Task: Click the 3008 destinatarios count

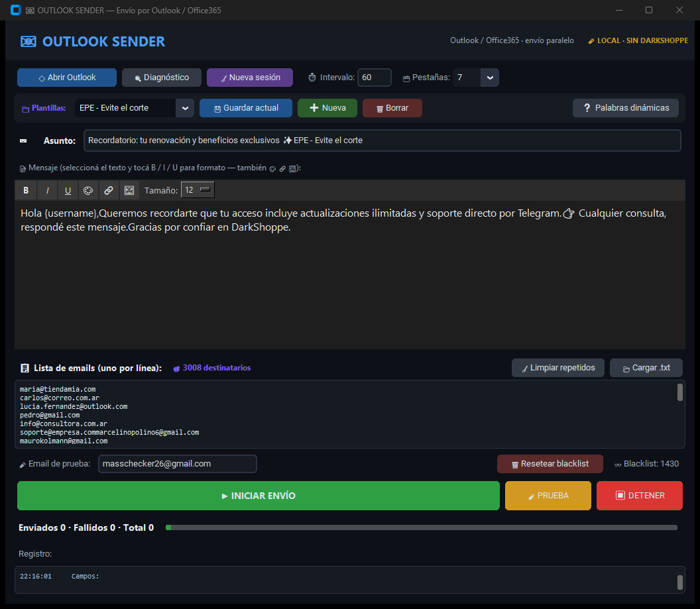Action: 217,368
